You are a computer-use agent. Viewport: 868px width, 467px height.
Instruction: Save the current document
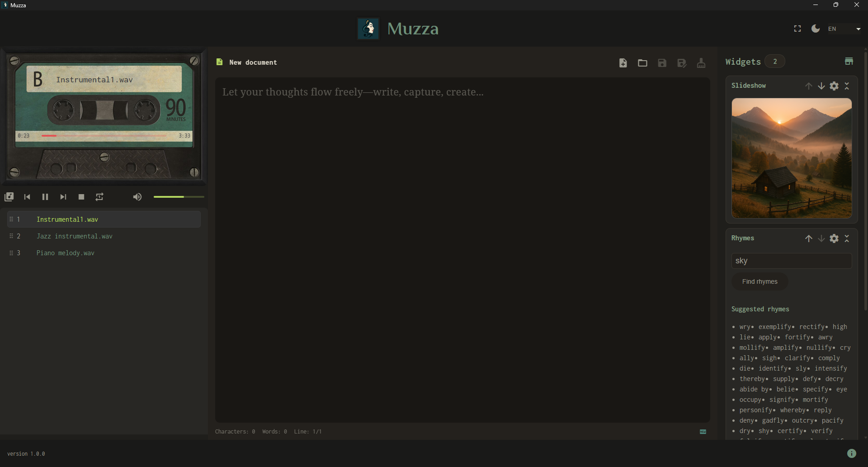[x=662, y=63]
